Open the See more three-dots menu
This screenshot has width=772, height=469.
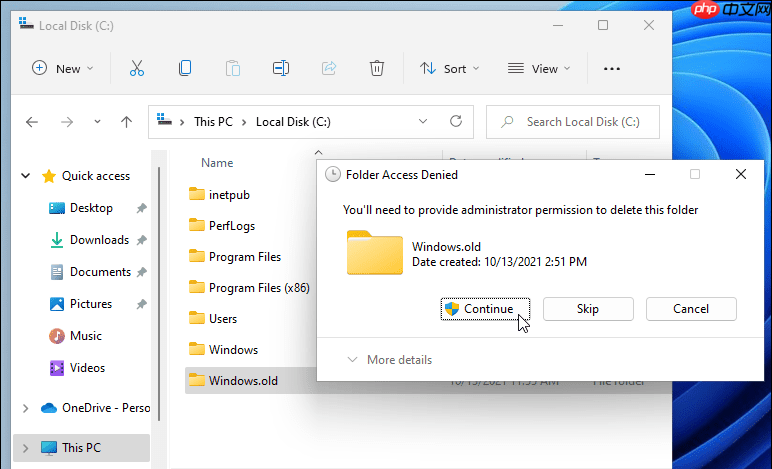point(611,69)
